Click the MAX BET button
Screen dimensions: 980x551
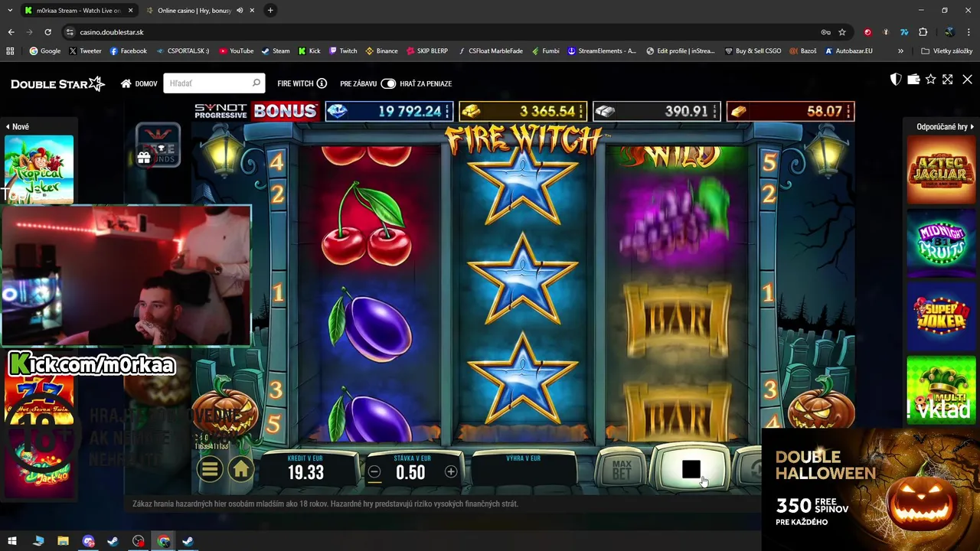(622, 470)
